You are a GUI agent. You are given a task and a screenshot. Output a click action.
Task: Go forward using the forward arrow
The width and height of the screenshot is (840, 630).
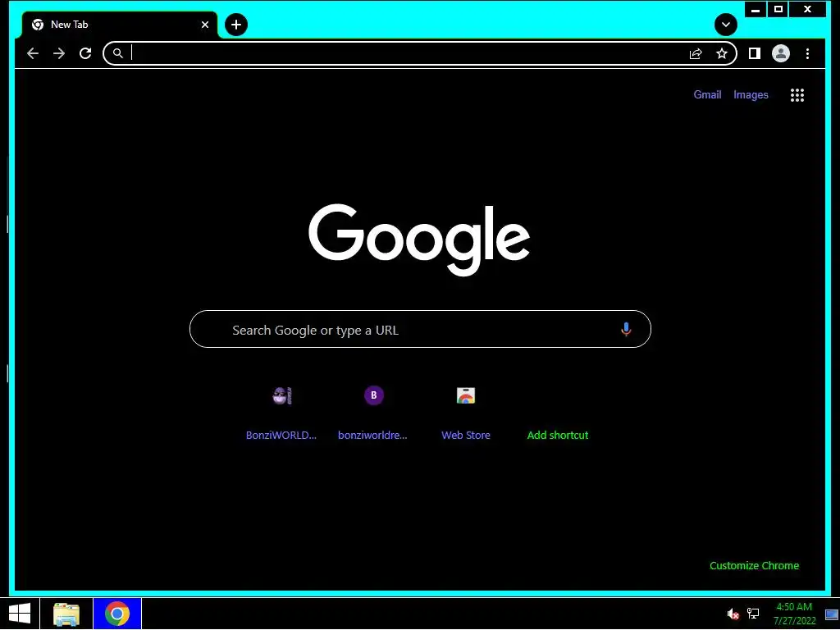coord(59,53)
